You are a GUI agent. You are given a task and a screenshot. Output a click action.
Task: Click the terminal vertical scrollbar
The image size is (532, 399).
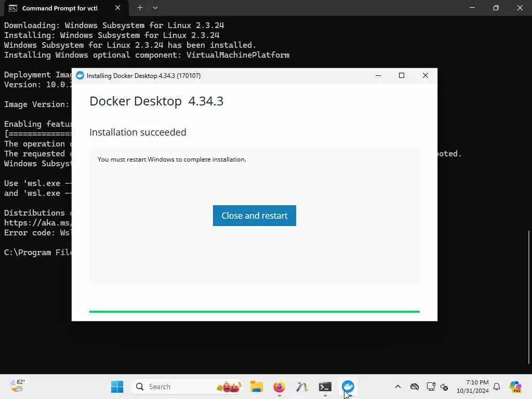[529, 296]
